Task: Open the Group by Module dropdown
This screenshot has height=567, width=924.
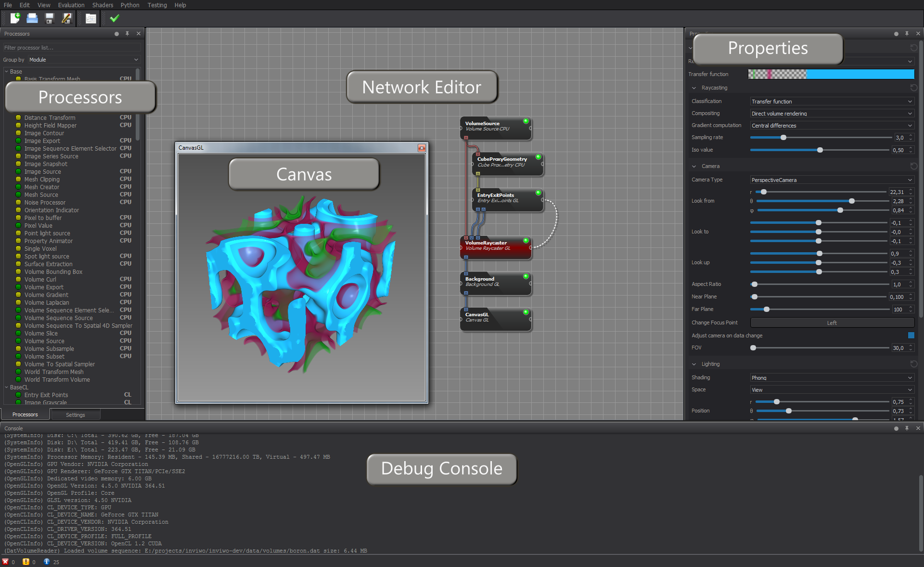Action: (x=83, y=60)
